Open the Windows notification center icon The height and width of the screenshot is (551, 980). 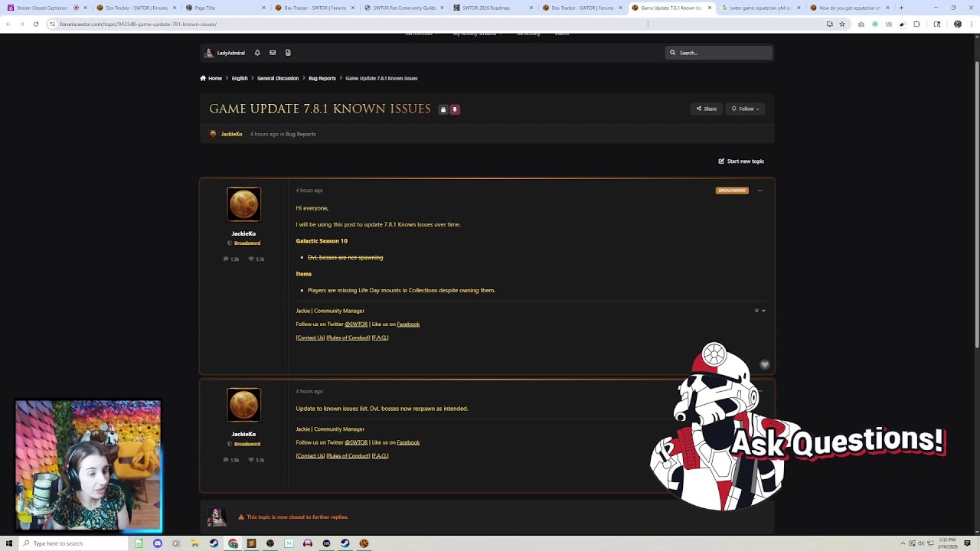tap(968, 543)
